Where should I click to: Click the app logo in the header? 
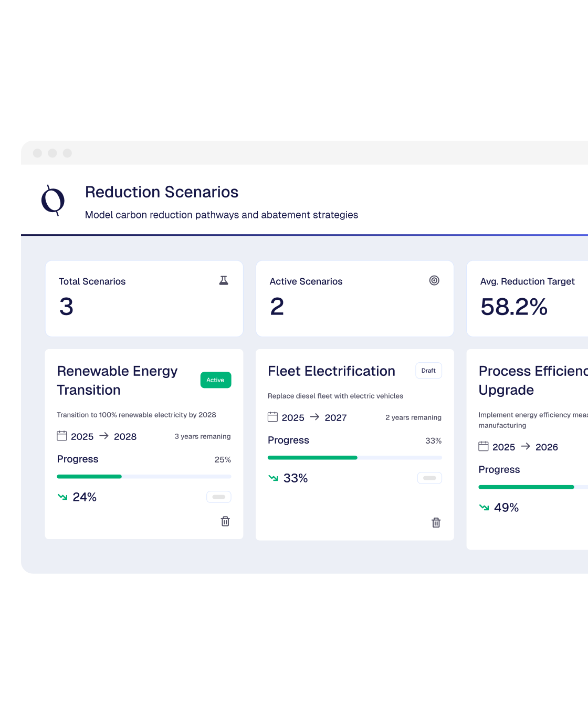[53, 201]
